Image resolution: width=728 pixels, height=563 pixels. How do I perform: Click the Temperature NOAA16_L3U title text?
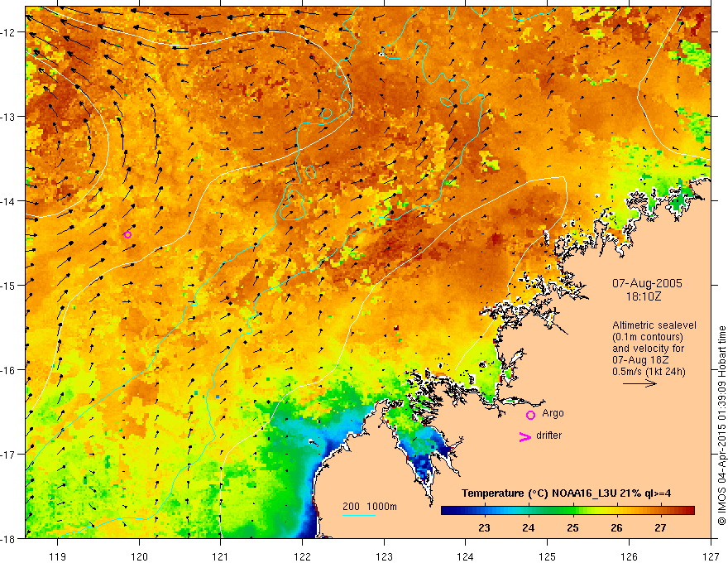pyautogui.click(x=566, y=493)
